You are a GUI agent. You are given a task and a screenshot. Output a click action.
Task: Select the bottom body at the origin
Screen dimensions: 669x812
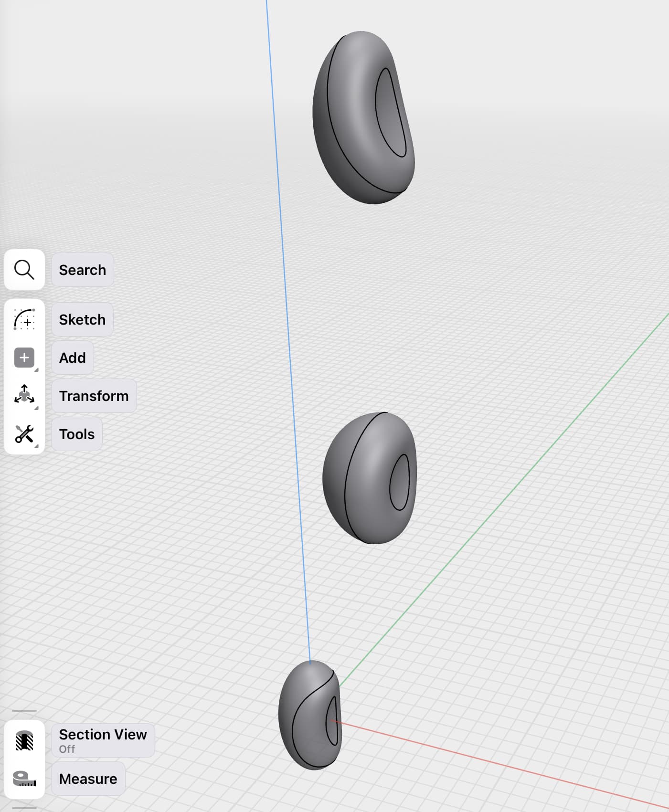310,715
